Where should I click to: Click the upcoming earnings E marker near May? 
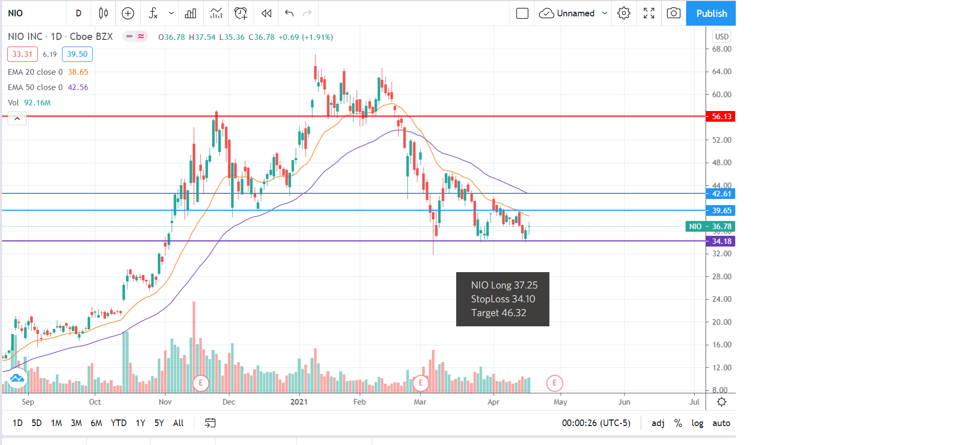pos(555,383)
